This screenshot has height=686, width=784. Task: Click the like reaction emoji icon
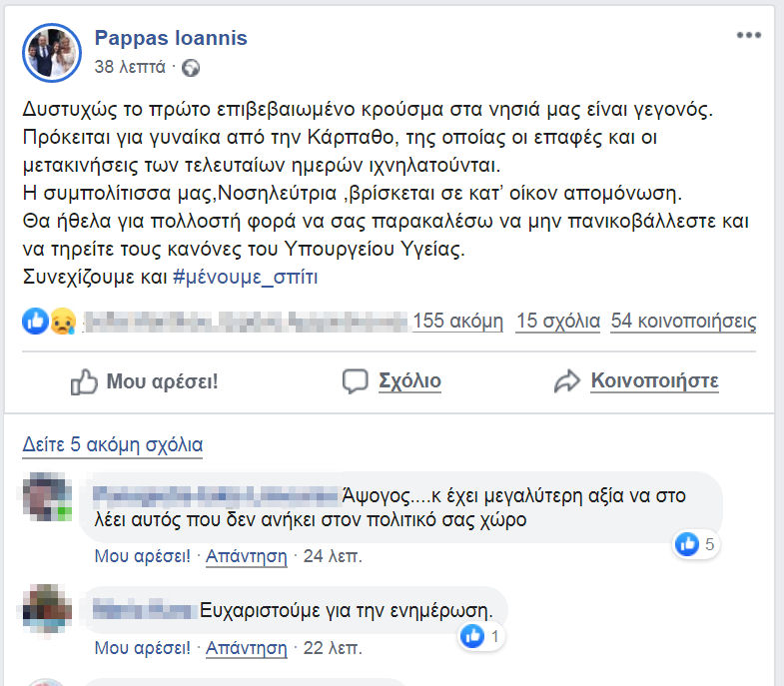pos(35,321)
